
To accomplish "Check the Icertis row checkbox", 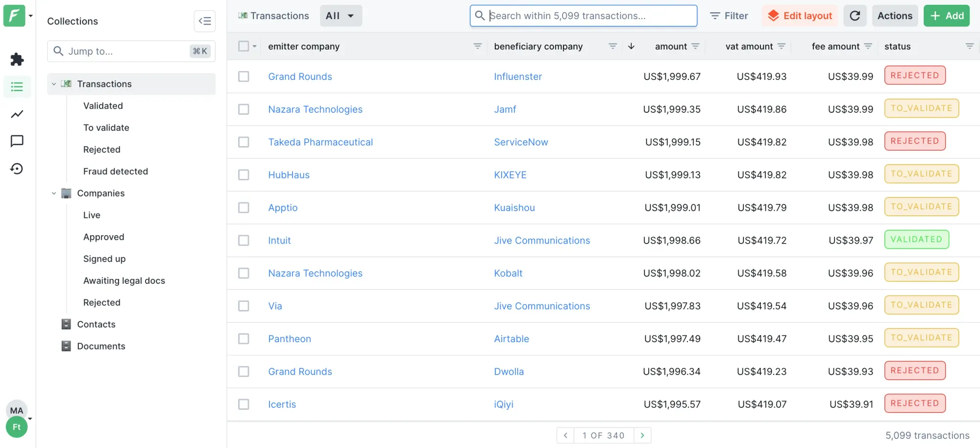I will 244,404.
